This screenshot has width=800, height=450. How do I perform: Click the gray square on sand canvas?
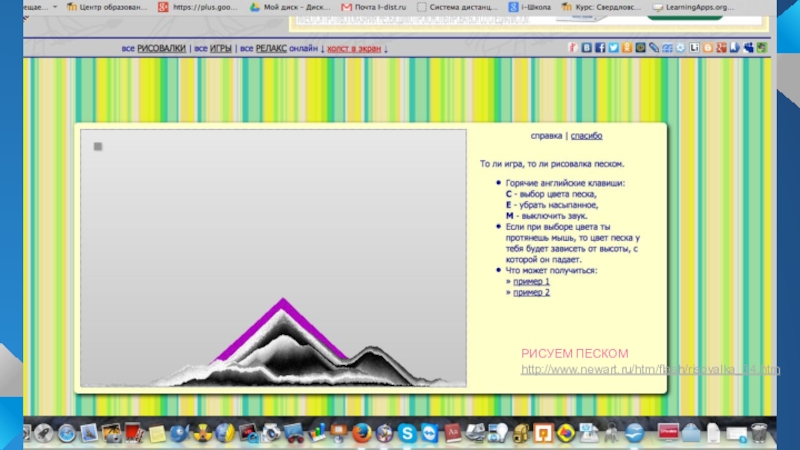[98, 147]
